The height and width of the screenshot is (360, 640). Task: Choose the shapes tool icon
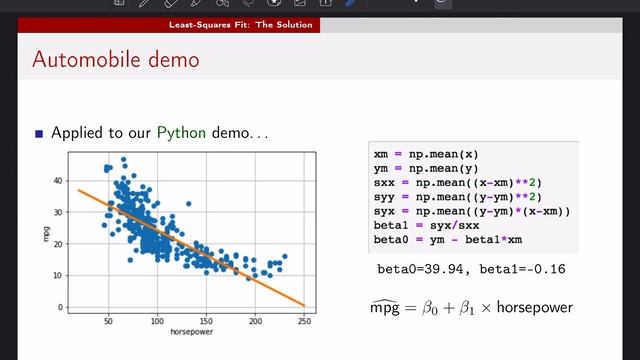point(222,3)
